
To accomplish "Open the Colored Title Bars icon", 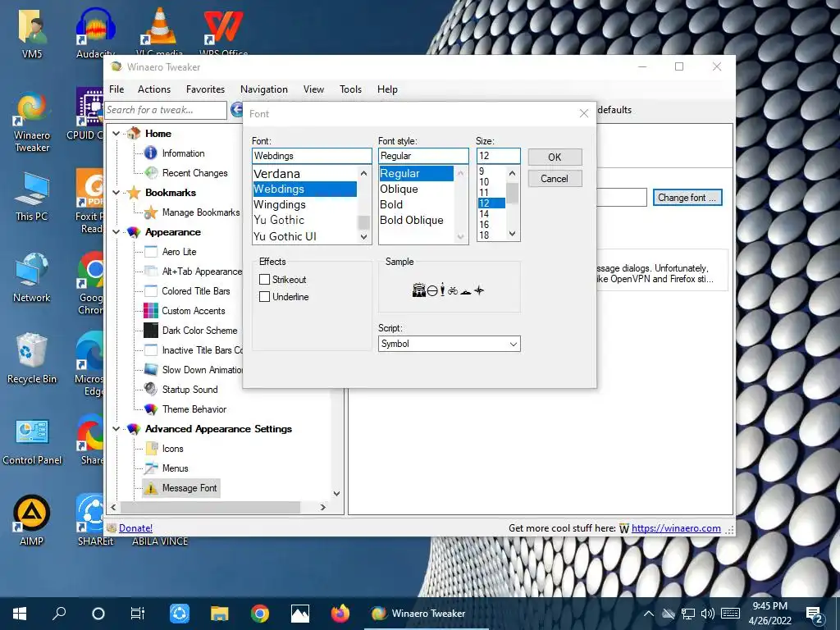I will (151, 291).
